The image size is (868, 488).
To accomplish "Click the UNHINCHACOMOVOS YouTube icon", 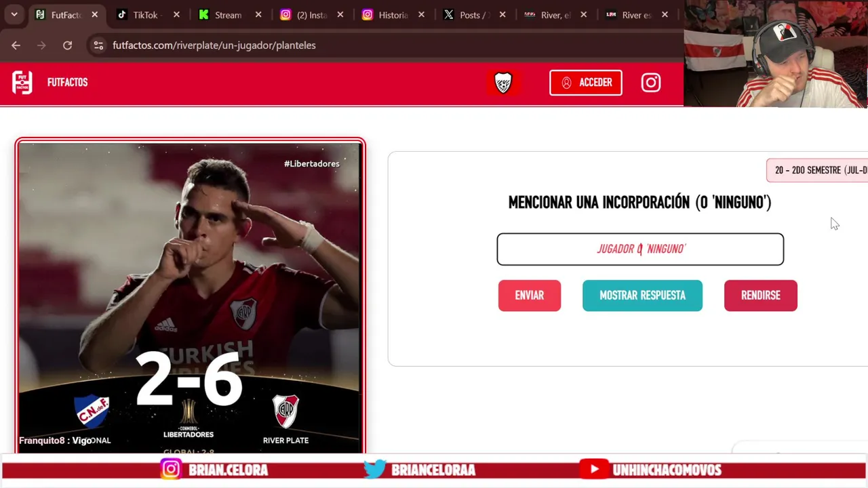I will [x=594, y=469].
